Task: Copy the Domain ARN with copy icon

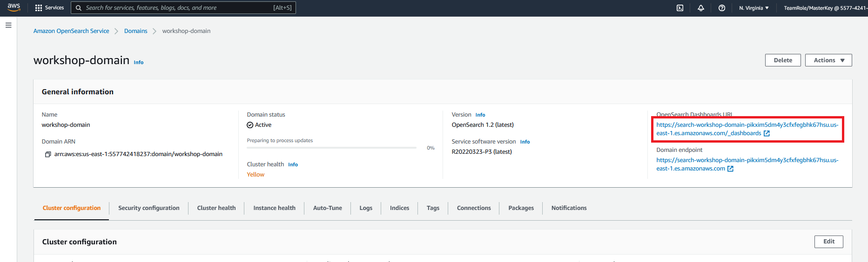Action: pyautogui.click(x=47, y=154)
